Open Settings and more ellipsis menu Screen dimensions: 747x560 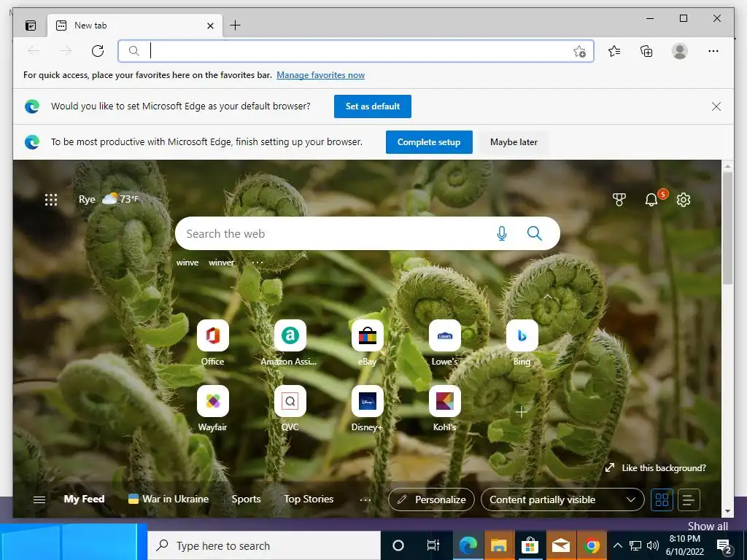pos(713,51)
